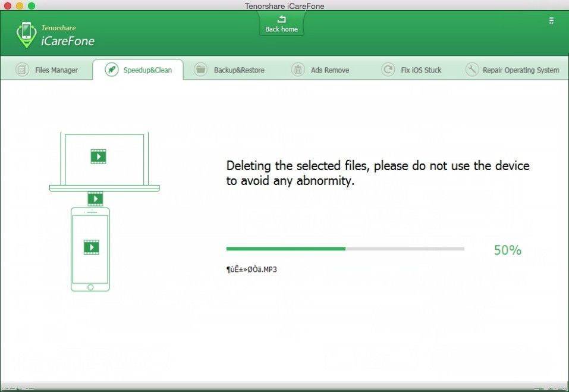Switch to the Speedup&Clean tab
The image size is (569, 392).
click(139, 70)
